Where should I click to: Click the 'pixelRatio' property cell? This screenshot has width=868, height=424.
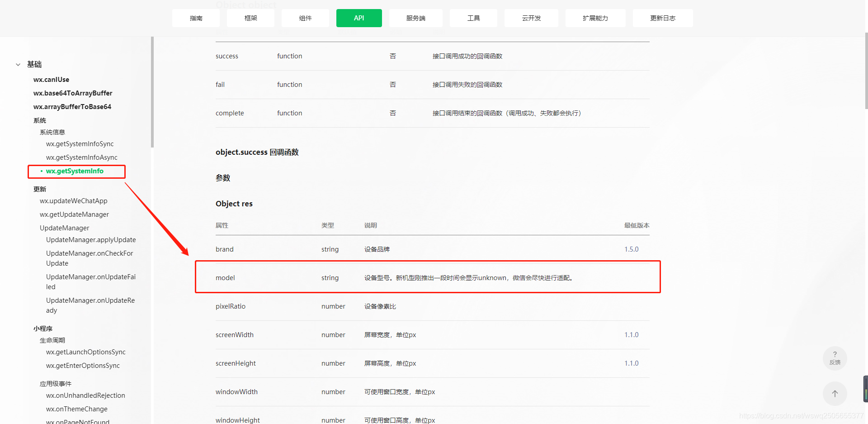pos(231,306)
